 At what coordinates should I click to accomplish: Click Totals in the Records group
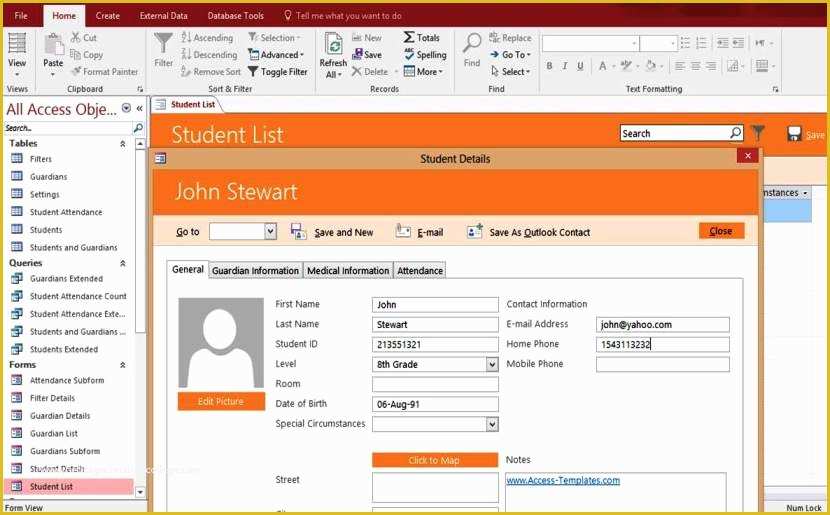[x=421, y=38]
